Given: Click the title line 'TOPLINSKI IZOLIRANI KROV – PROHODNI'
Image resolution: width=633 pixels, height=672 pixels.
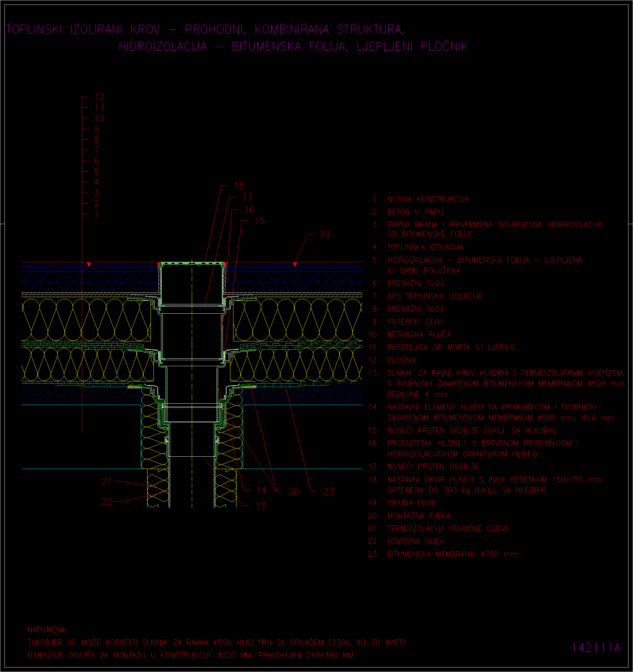Looking at the screenshot, I should (x=126, y=30).
